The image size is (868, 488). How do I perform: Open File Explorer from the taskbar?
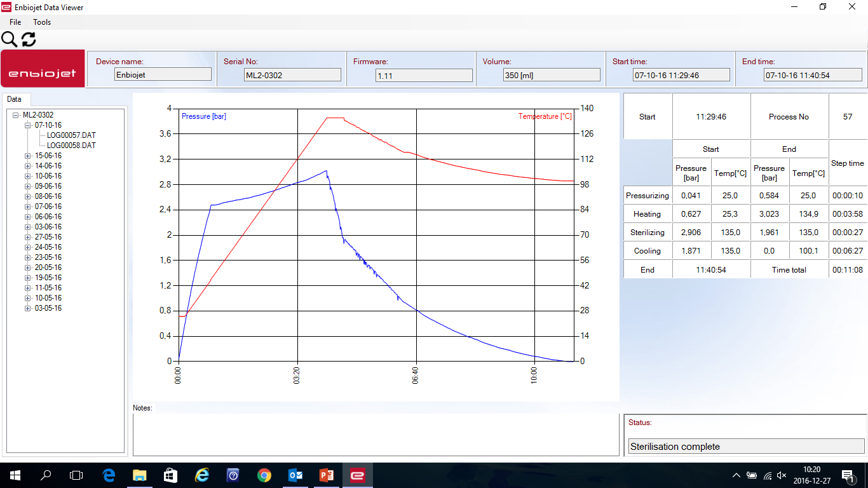click(x=139, y=475)
